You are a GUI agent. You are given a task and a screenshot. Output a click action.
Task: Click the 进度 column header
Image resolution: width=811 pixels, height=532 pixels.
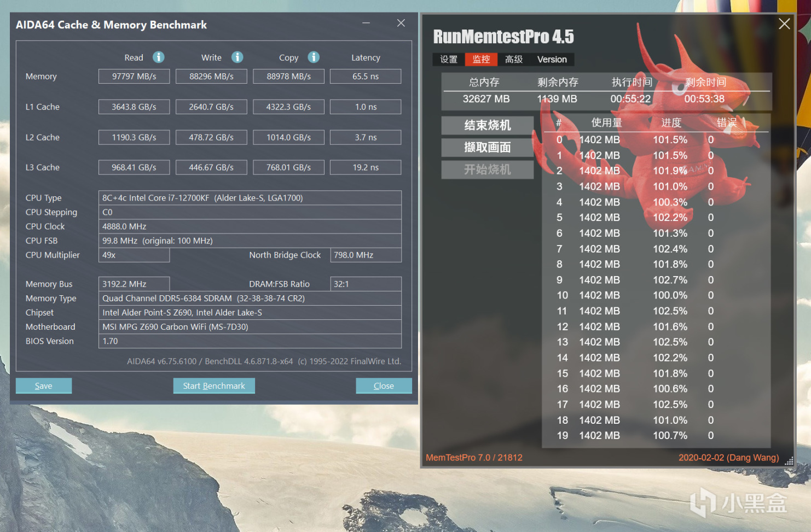click(x=671, y=122)
